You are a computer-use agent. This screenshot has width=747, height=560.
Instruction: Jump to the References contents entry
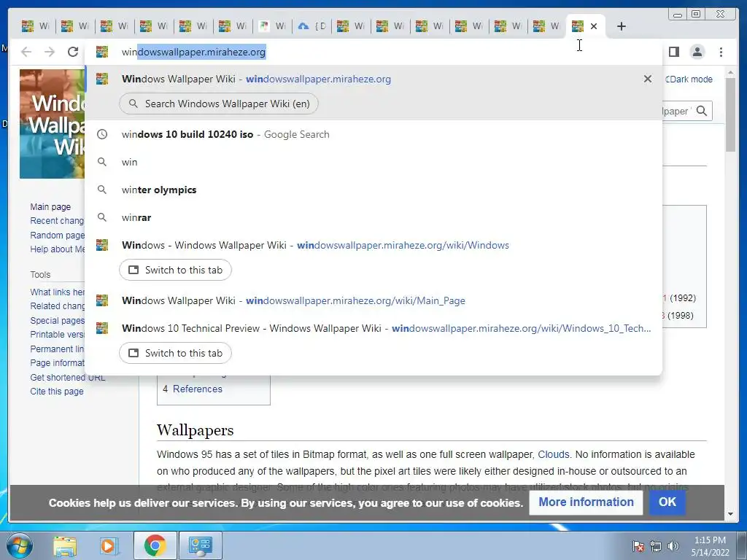point(197,389)
